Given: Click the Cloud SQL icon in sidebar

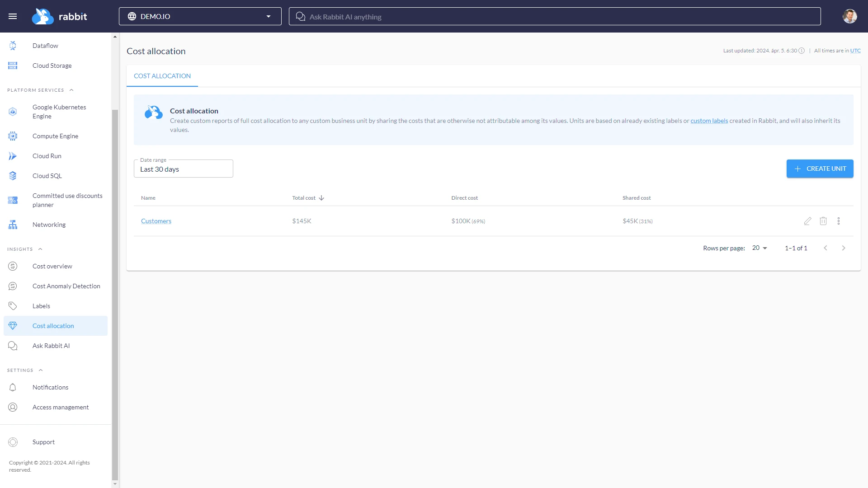Looking at the screenshot, I should pyautogui.click(x=12, y=176).
